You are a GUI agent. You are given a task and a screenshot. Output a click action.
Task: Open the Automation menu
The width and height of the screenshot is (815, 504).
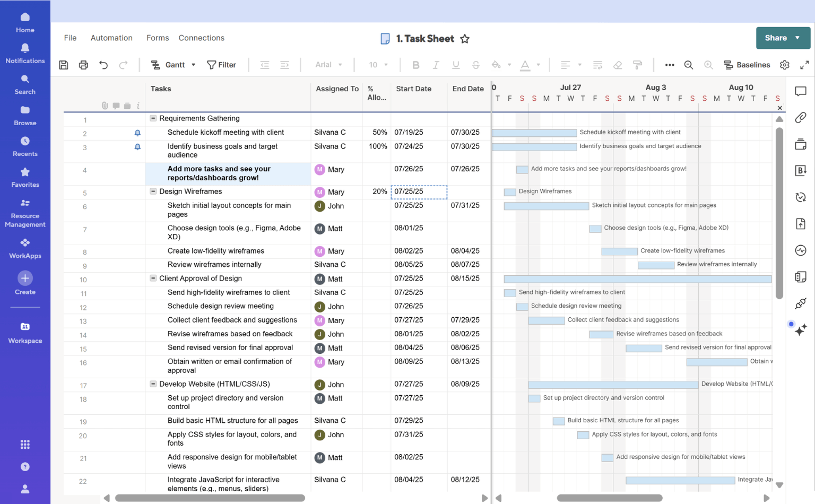pos(111,38)
